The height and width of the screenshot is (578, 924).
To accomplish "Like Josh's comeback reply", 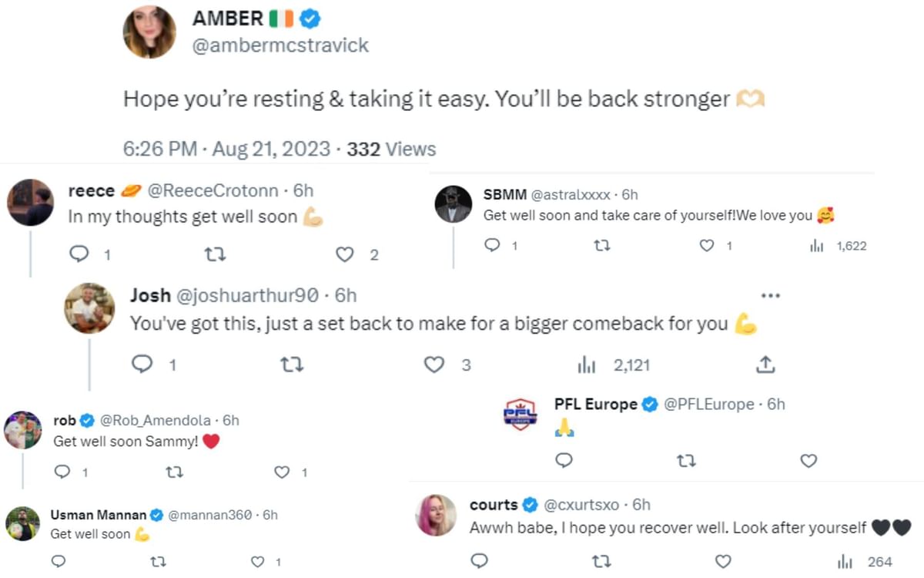I will click(x=435, y=365).
